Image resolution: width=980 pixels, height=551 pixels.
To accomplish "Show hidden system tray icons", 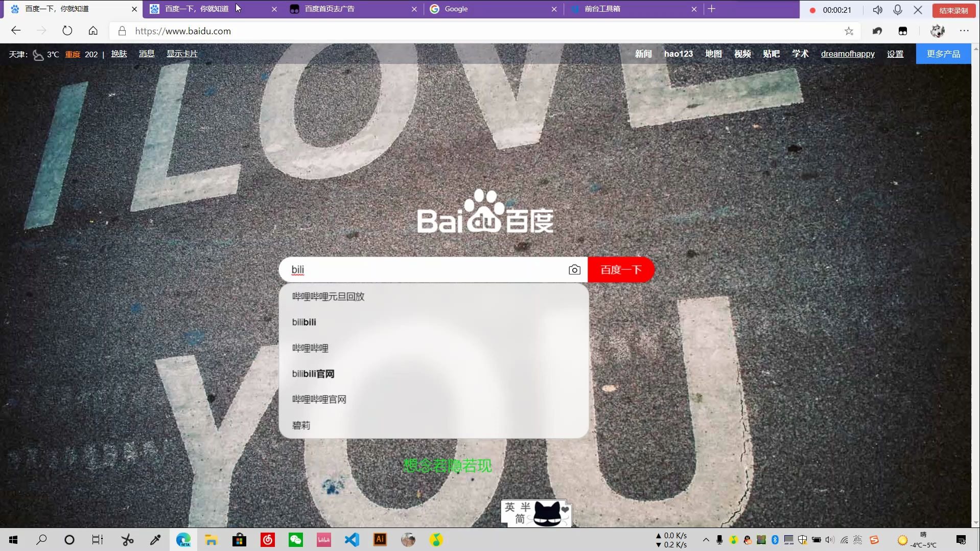I will click(706, 540).
